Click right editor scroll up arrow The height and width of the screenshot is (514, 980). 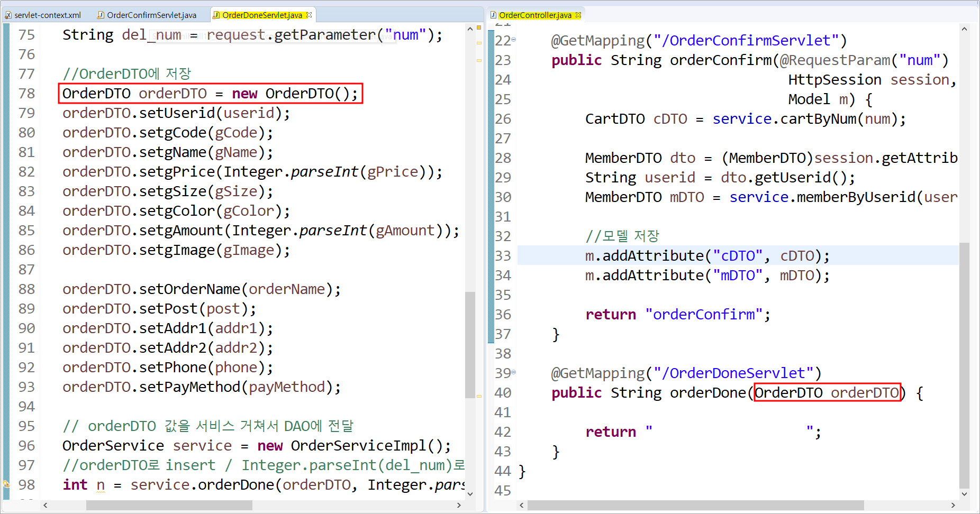(964, 29)
